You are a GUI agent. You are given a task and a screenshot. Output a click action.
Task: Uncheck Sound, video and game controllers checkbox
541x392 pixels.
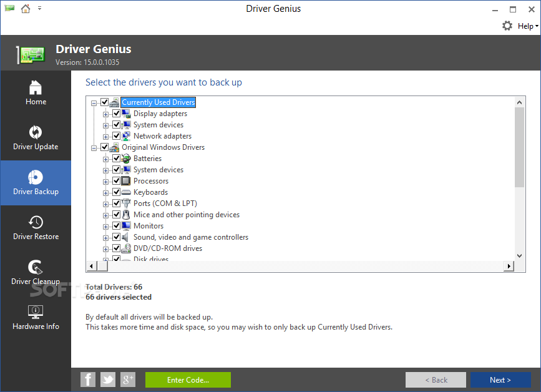click(x=117, y=237)
